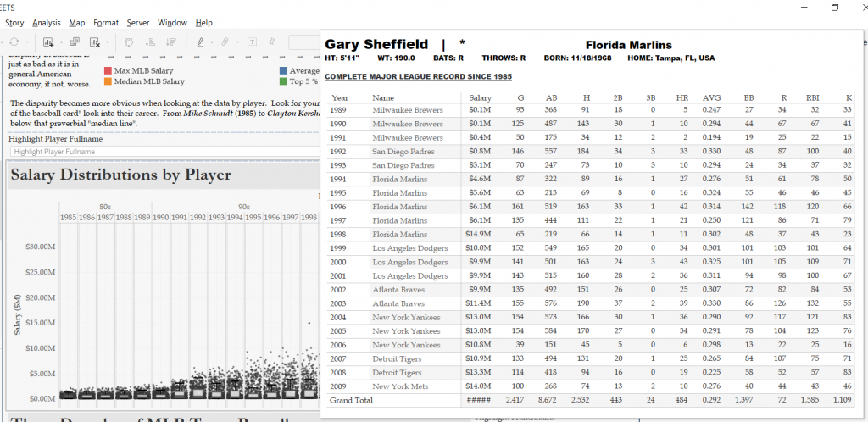Toggle the Fix axes pin icon

pyautogui.click(x=272, y=42)
